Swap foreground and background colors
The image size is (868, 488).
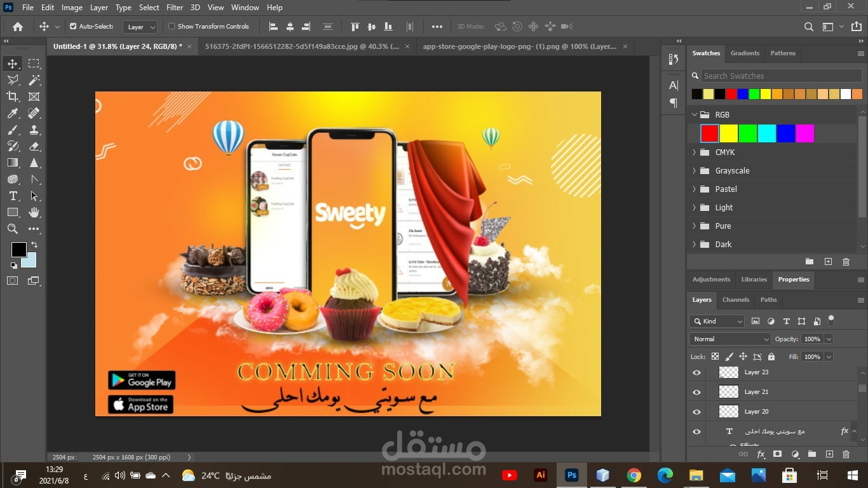(x=34, y=245)
